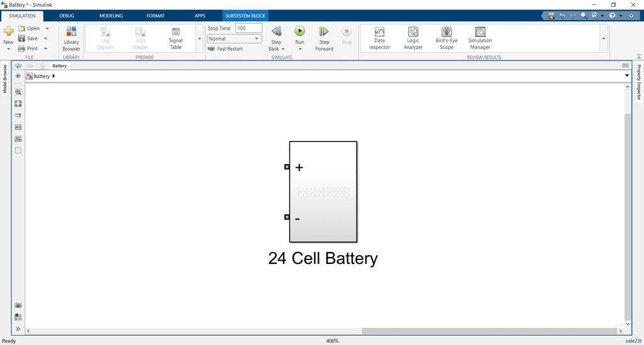Launch the Data Inspector
The height and width of the screenshot is (345, 644).
[x=379, y=38]
